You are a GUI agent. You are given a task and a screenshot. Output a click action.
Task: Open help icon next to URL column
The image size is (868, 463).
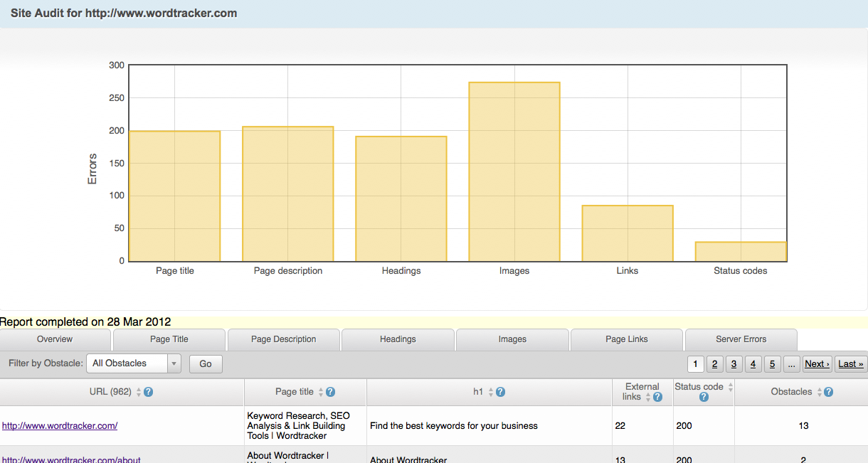click(149, 392)
